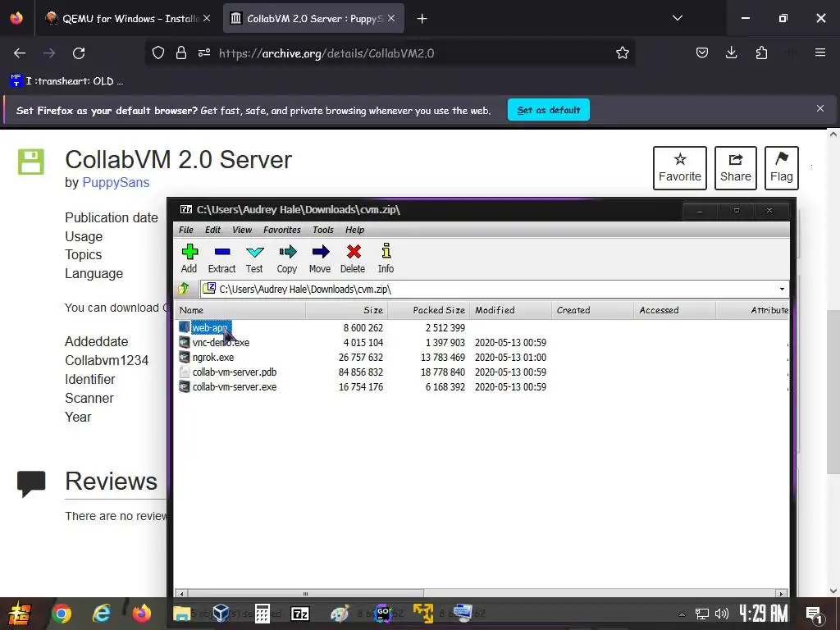Click the 7-Zip taskbar icon

point(300,614)
